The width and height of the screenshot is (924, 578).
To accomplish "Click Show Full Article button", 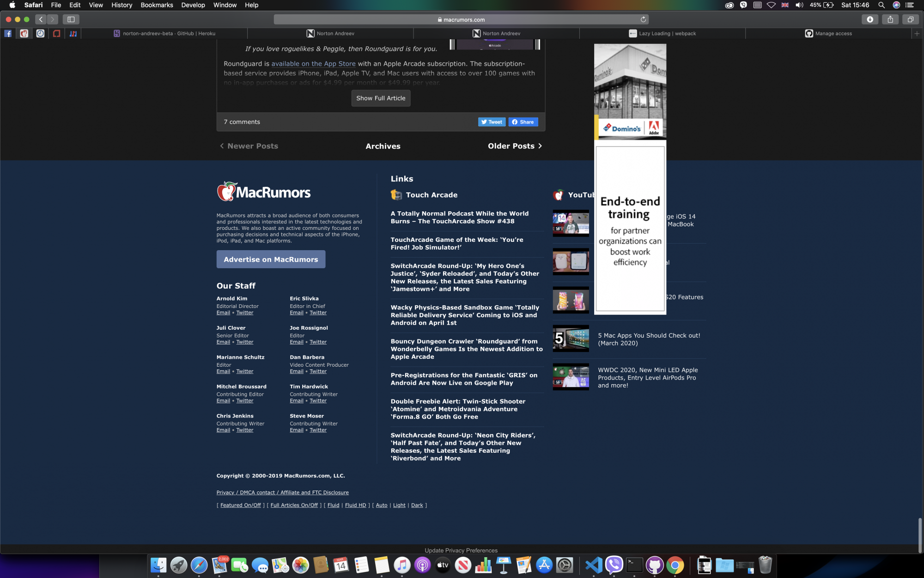I will coord(381,98).
